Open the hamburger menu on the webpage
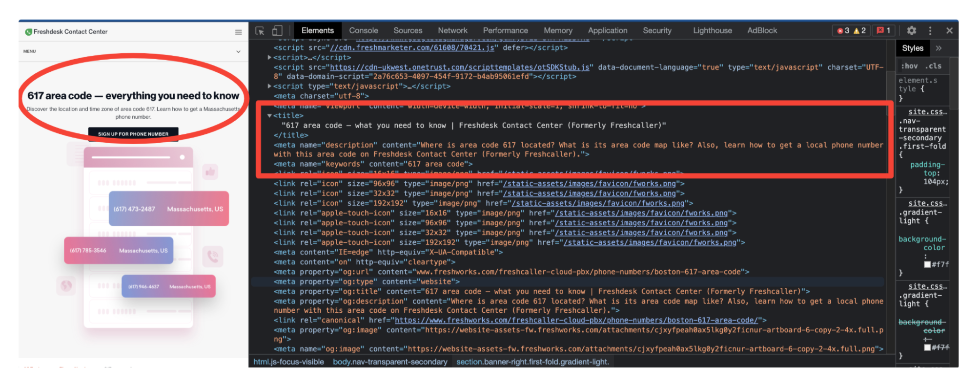The height and width of the screenshot is (388, 980). tap(238, 32)
